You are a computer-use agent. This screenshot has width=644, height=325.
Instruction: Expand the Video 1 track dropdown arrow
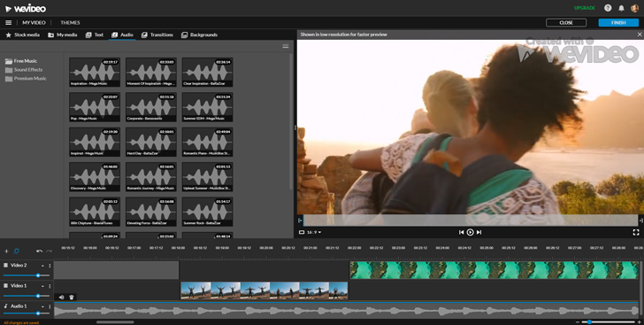[42, 286]
